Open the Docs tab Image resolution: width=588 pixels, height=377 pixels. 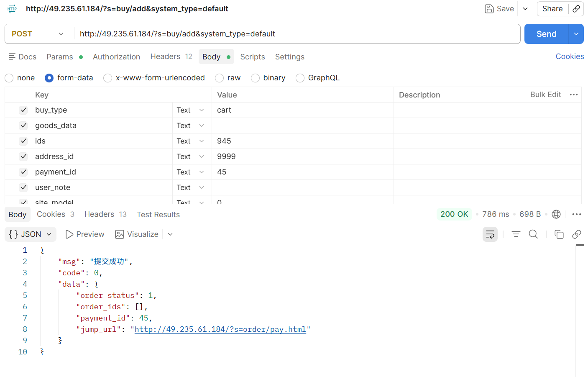(23, 57)
